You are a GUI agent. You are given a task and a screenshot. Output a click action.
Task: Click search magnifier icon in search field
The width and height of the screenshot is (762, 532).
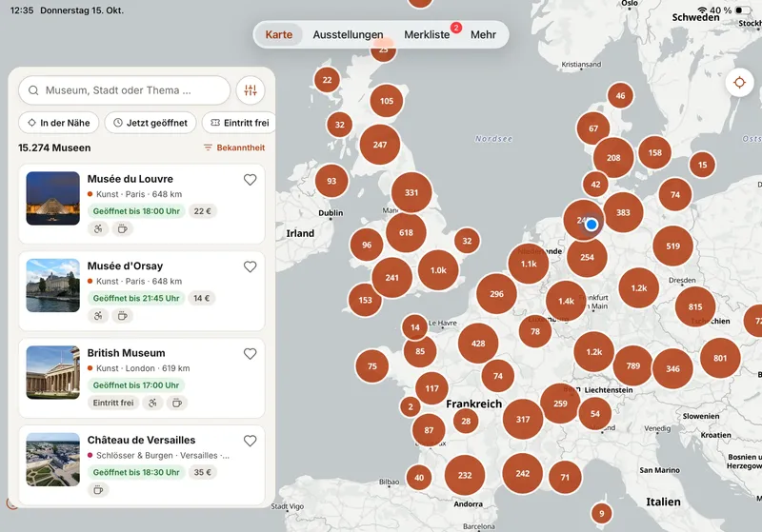(33, 90)
